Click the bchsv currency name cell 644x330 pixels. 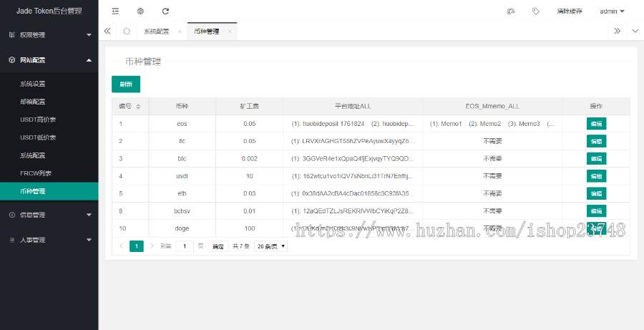(182, 211)
